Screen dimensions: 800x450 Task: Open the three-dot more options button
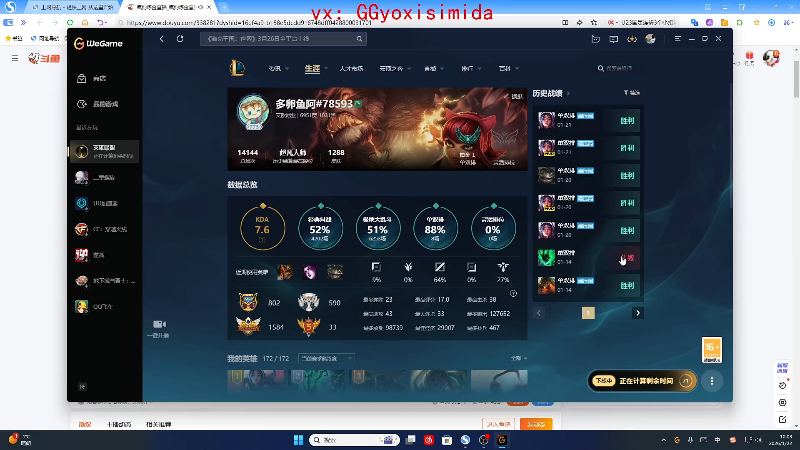point(712,381)
